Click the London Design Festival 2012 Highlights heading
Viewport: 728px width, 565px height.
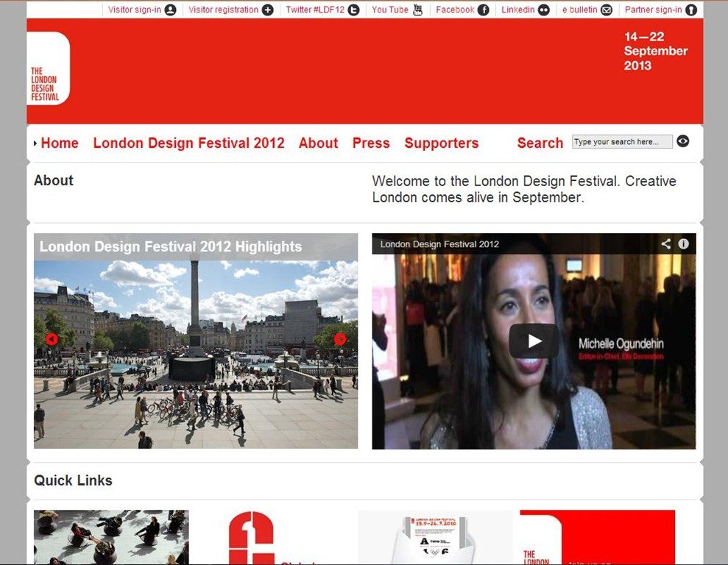coord(170,246)
